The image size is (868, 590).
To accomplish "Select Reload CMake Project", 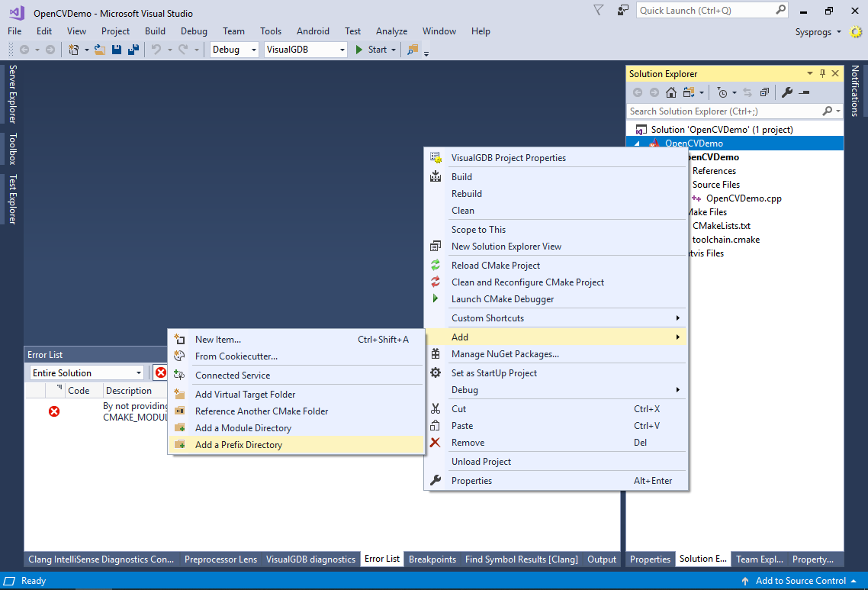I will tap(556, 266).
